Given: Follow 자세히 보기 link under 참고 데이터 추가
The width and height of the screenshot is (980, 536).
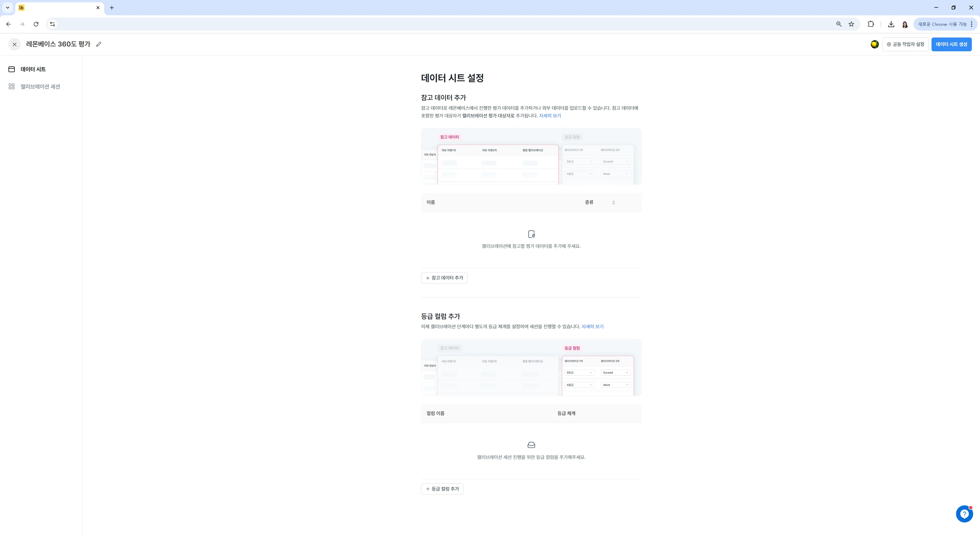Looking at the screenshot, I should coord(550,116).
